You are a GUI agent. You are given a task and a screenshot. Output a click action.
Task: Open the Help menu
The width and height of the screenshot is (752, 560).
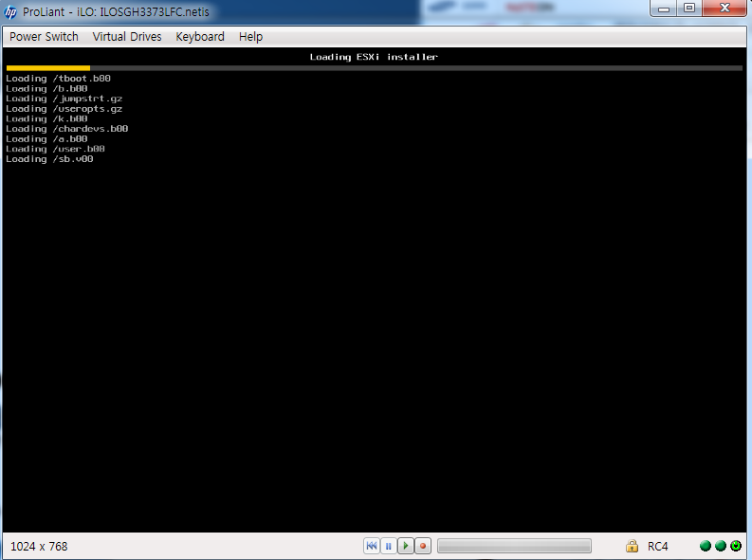pyautogui.click(x=251, y=37)
